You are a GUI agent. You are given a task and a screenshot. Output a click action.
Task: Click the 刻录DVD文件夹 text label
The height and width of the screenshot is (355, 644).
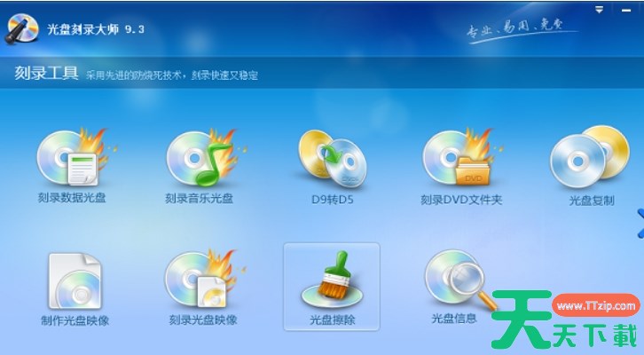(461, 200)
